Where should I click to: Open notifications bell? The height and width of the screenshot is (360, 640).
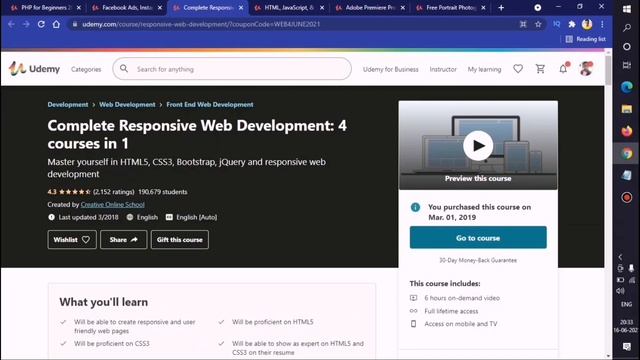(x=563, y=69)
